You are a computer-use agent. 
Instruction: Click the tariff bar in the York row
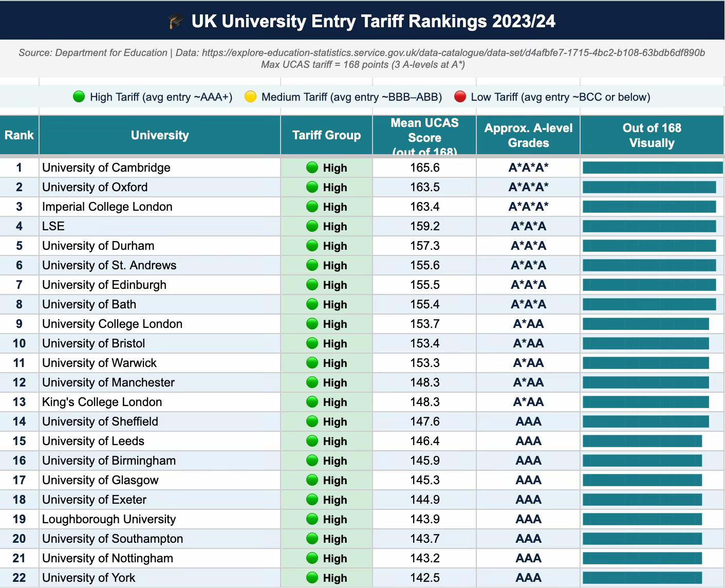pyautogui.click(x=642, y=578)
